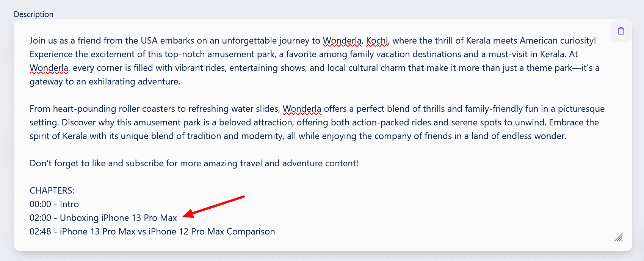Click "Wonderla" before "offers a perfect blend"
Screen dimensions: 644x261
pos(302,109)
